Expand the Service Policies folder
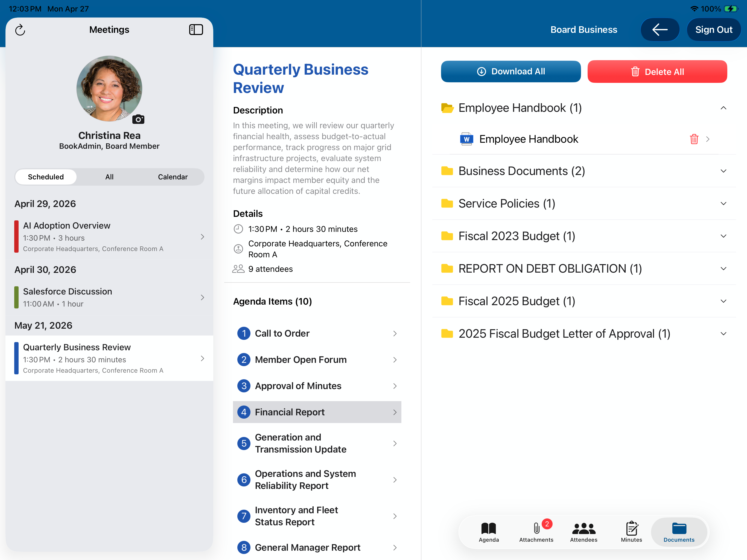Viewport: 747px width, 560px height. click(x=723, y=203)
